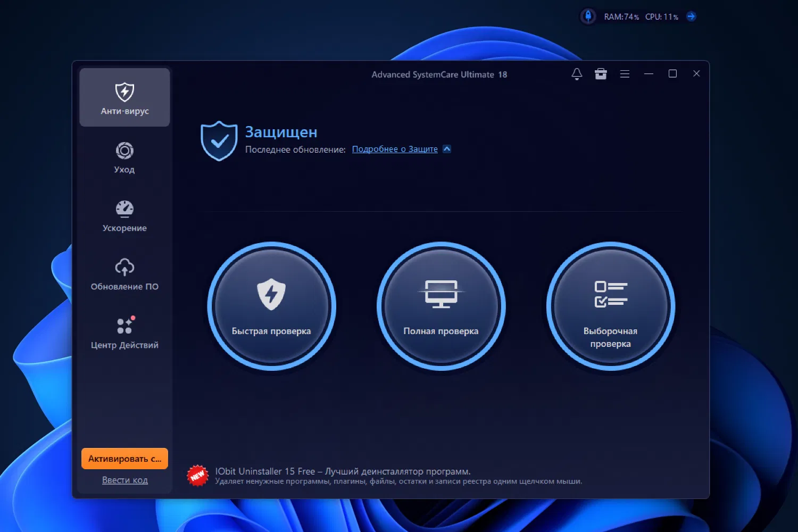Click the RAM:74% usage readout
Image resolution: width=798 pixels, height=532 pixels.
point(621,17)
